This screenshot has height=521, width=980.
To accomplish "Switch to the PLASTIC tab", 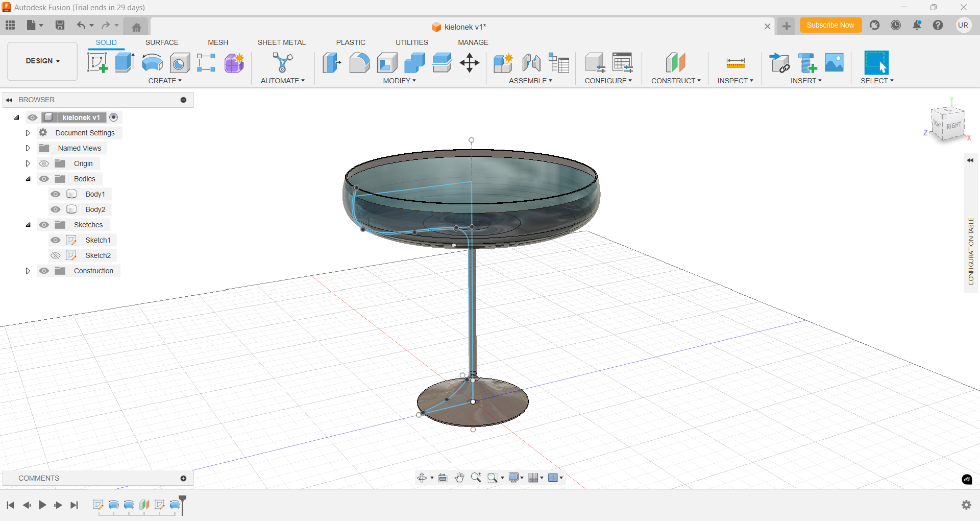I will 351,42.
